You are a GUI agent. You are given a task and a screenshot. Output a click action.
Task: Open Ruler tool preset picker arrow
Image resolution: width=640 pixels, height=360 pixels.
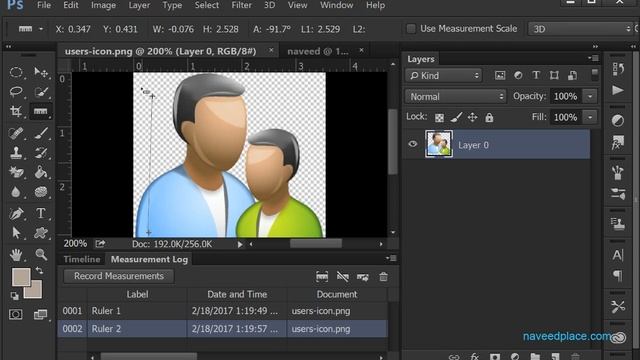point(41,29)
